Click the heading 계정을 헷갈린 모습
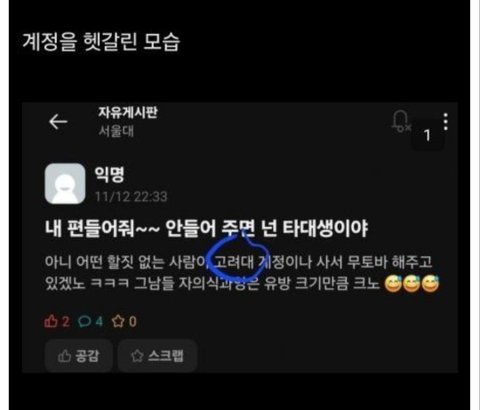 point(101,42)
